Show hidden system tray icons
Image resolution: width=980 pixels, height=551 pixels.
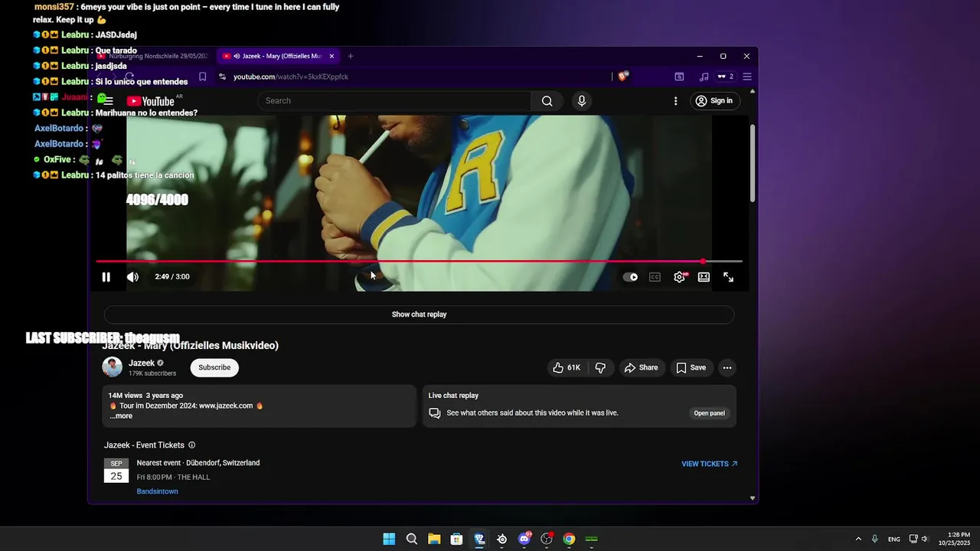coord(858,539)
